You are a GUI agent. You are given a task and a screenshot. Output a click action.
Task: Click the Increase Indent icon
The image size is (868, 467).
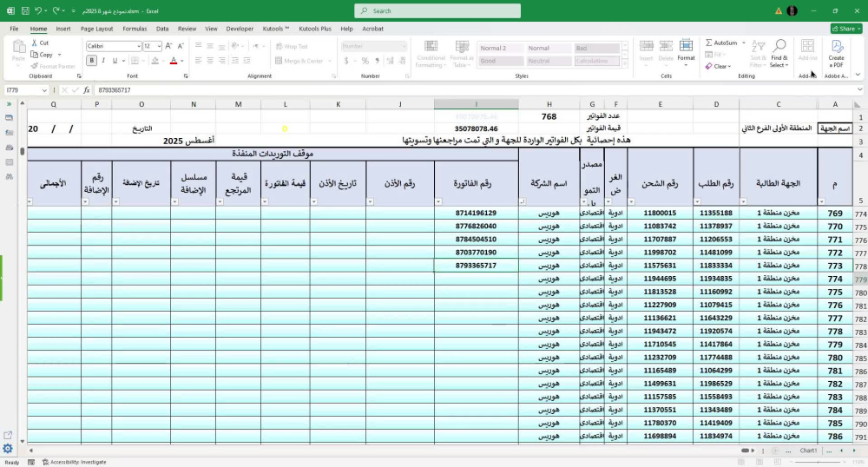[x=247, y=61]
